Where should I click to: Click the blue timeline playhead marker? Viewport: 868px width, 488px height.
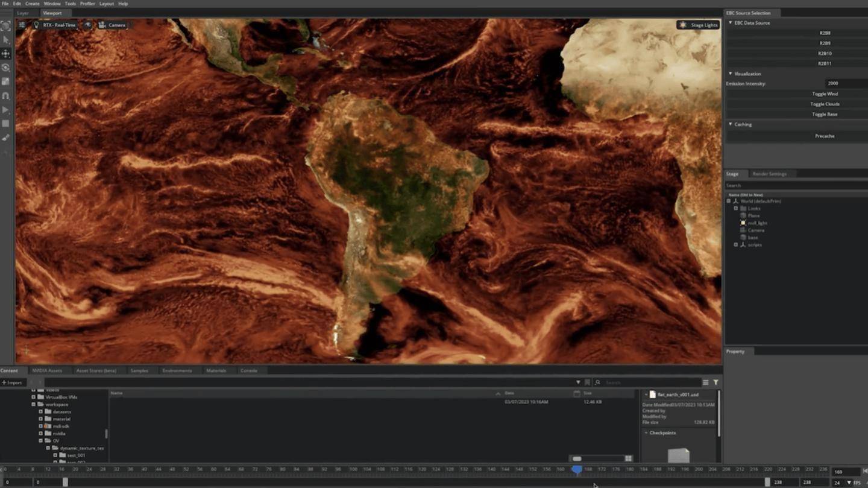tap(577, 469)
